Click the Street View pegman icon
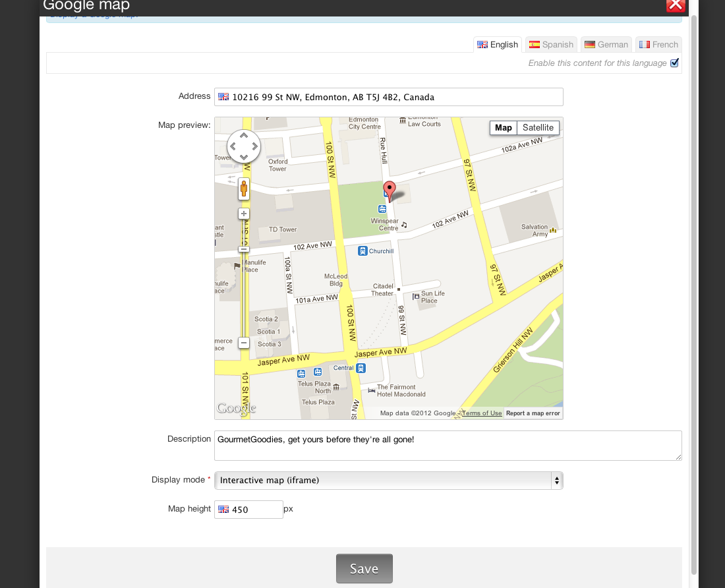This screenshot has width=725, height=588. pos(244,189)
